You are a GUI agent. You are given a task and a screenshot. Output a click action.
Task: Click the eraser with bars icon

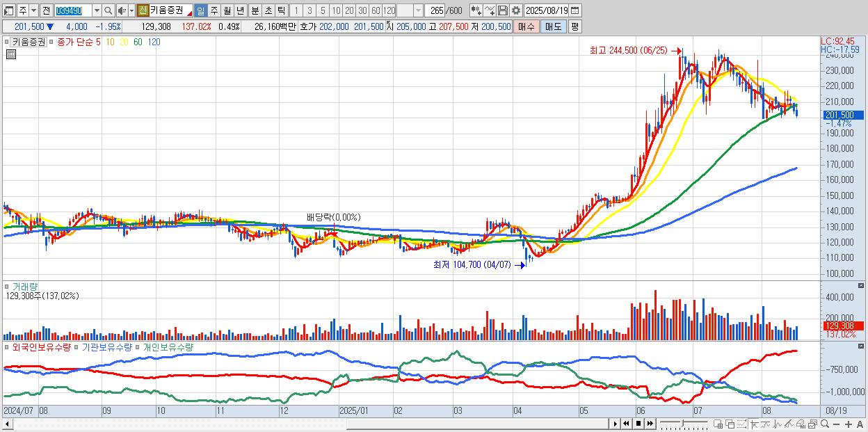tap(801, 424)
